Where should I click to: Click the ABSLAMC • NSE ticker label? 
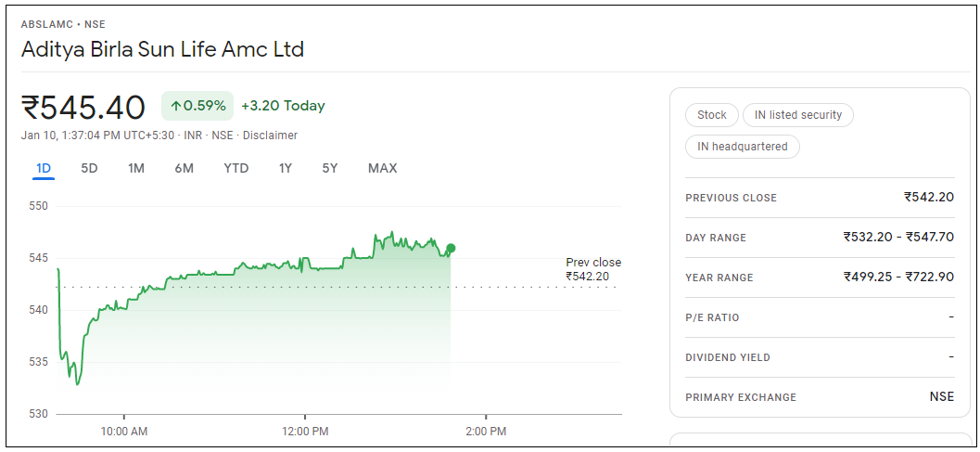[63, 24]
